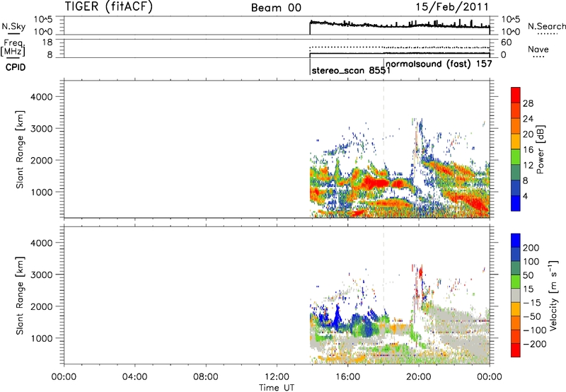Click the Time UT axis title
Image resolution: width=566 pixels, height=392 pixels.
pos(277,388)
